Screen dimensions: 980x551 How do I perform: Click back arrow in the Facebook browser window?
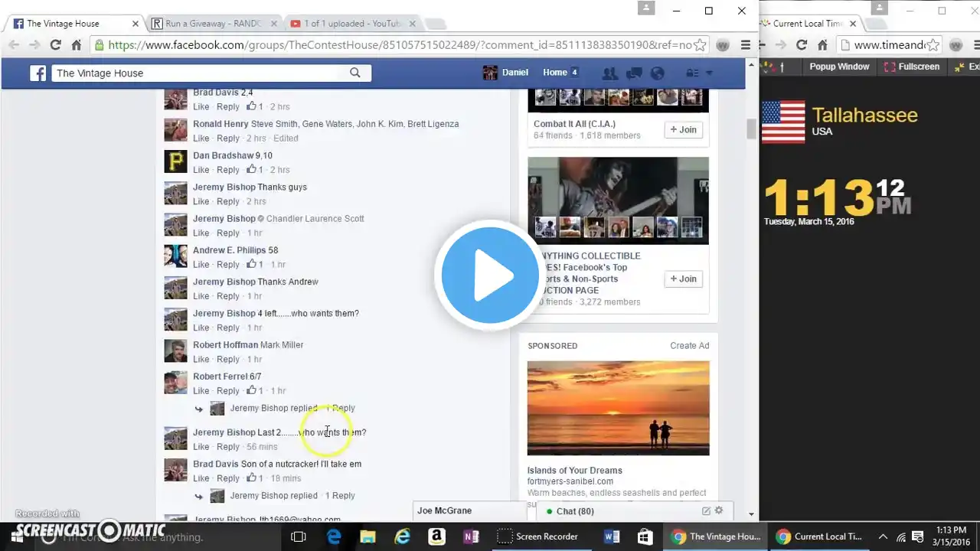pos(13,45)
